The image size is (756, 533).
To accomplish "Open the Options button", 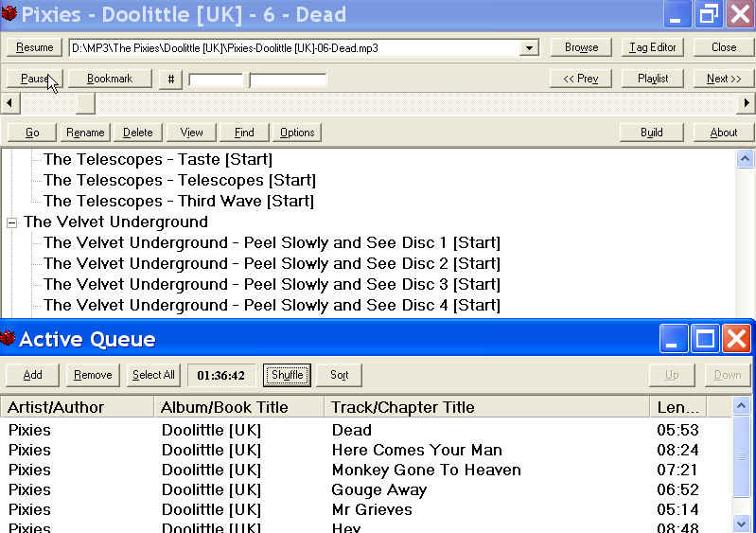I will pos(297,133).
